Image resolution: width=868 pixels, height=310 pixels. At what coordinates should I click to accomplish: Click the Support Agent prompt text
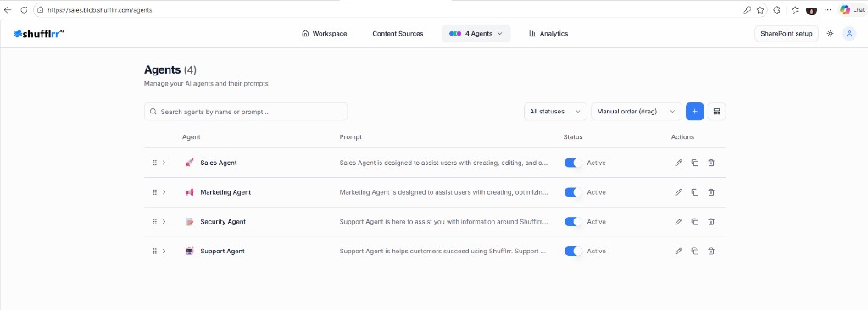442,251
